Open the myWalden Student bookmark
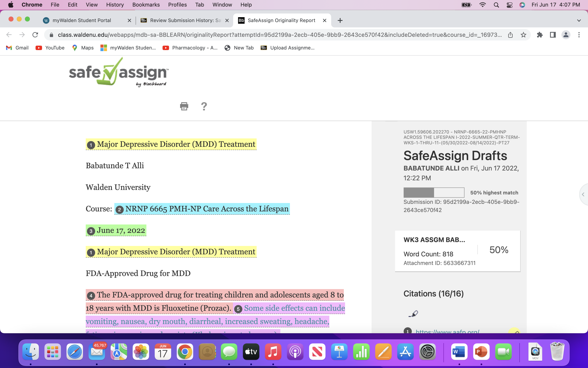This screenshot has width=588, height=368. click(x=128, y=48)
